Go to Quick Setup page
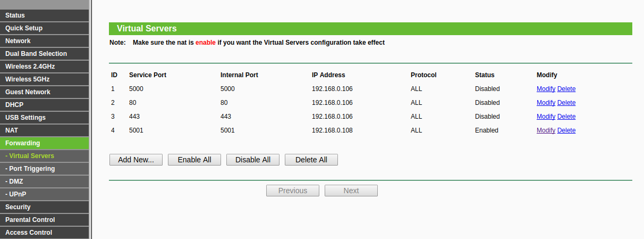644x239 pixels. tap(45, 28)
